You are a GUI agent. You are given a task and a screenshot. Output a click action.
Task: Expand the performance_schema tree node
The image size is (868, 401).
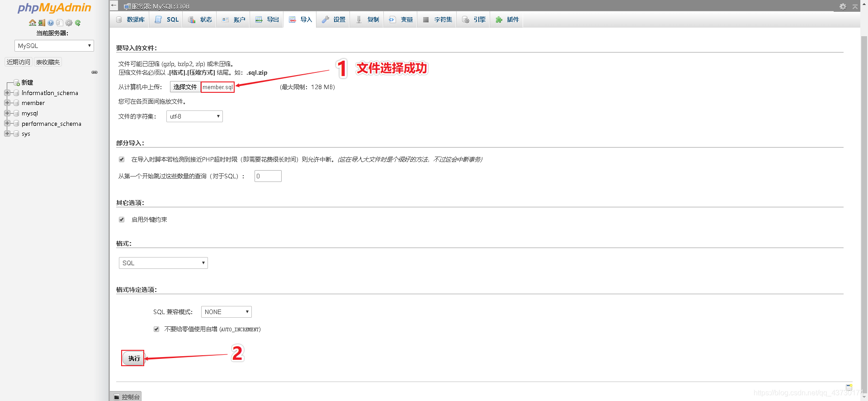7,124
